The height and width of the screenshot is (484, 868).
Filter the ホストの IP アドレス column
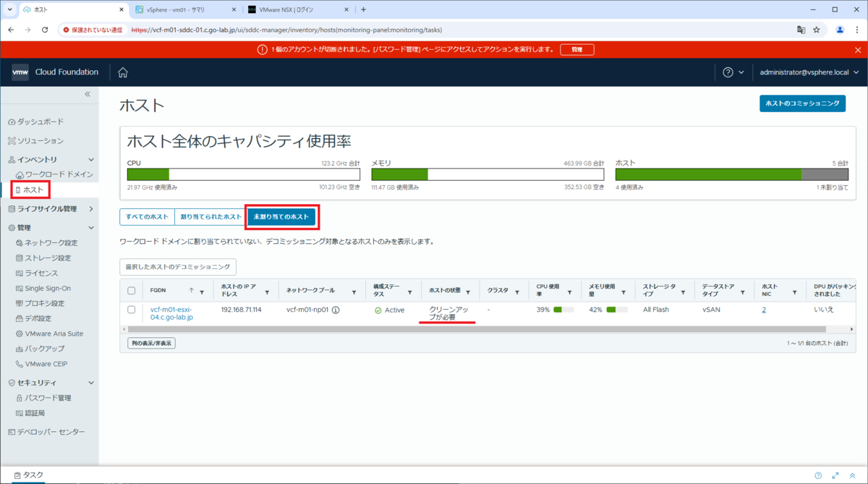tap(267, 292)
